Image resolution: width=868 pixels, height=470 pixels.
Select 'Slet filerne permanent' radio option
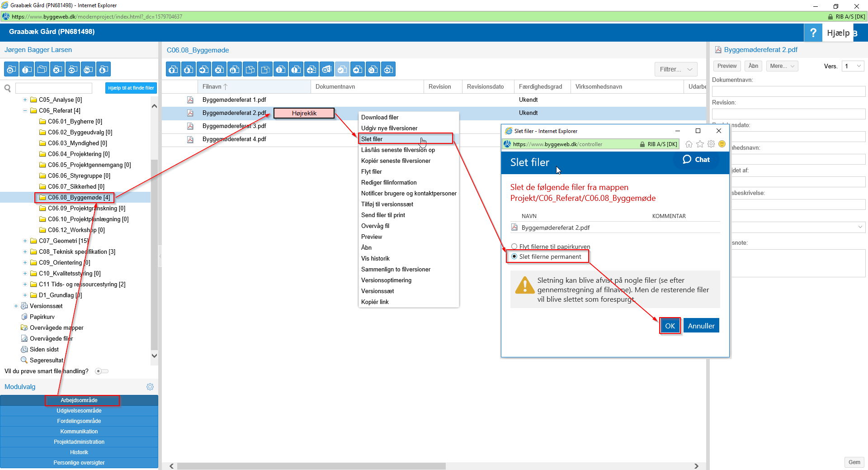click(x=514, y=256)
